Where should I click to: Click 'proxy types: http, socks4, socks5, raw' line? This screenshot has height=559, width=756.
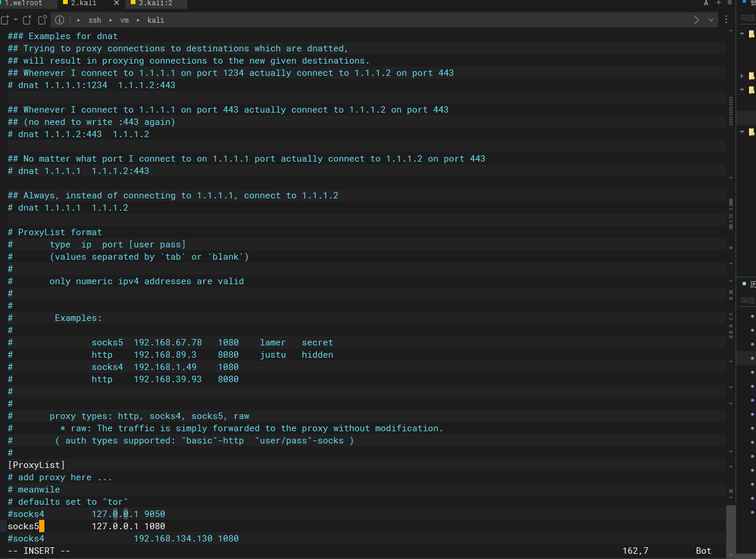(149, 416)
